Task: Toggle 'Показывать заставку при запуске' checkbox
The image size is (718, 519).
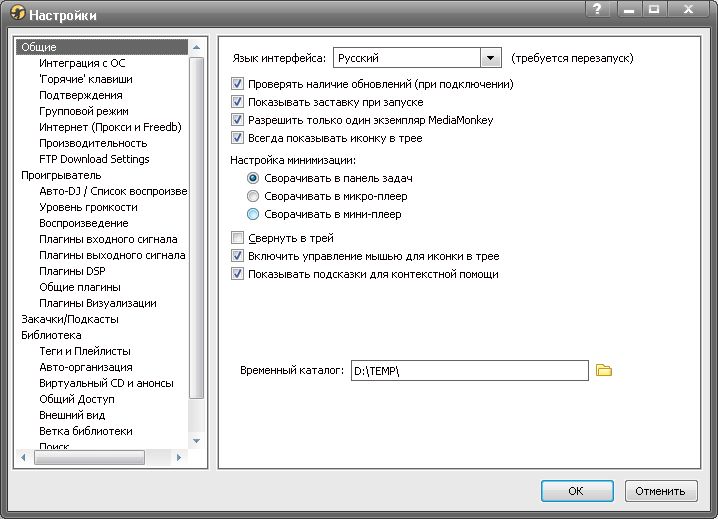Action: (x=238, y=102)
